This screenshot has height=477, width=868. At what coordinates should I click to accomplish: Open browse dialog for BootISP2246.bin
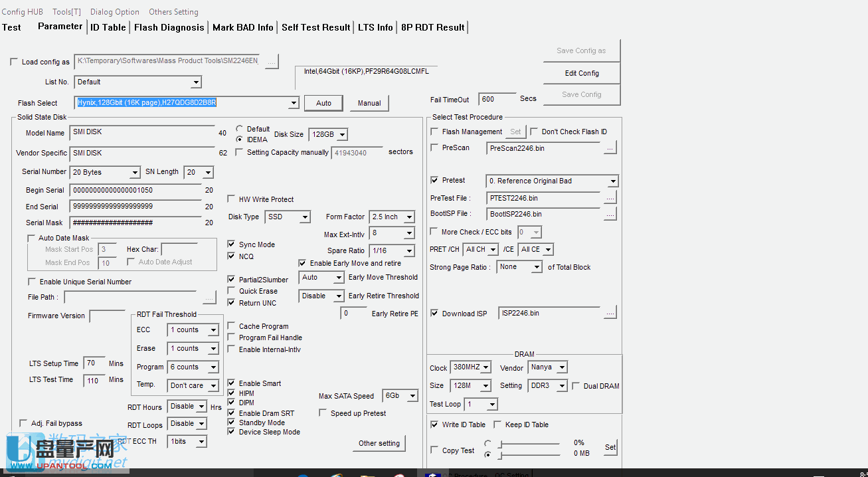pyautogui.click(x=610, y=214)
